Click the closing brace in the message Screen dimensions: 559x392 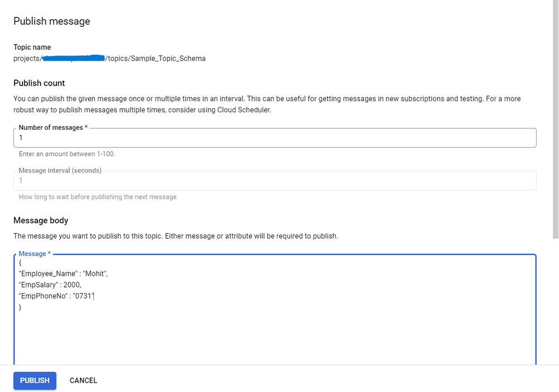pyautogui.click(x=20, y=307)
